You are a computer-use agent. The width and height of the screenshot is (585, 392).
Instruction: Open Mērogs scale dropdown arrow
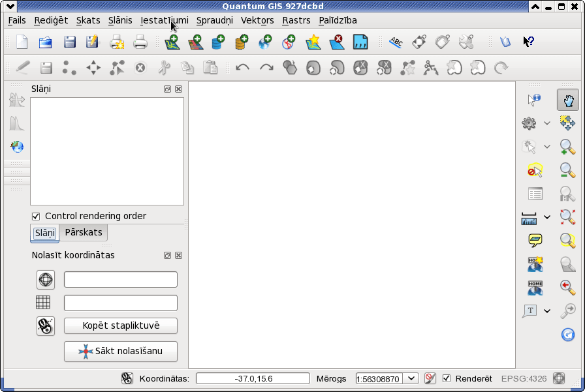(x=411, y=378)
